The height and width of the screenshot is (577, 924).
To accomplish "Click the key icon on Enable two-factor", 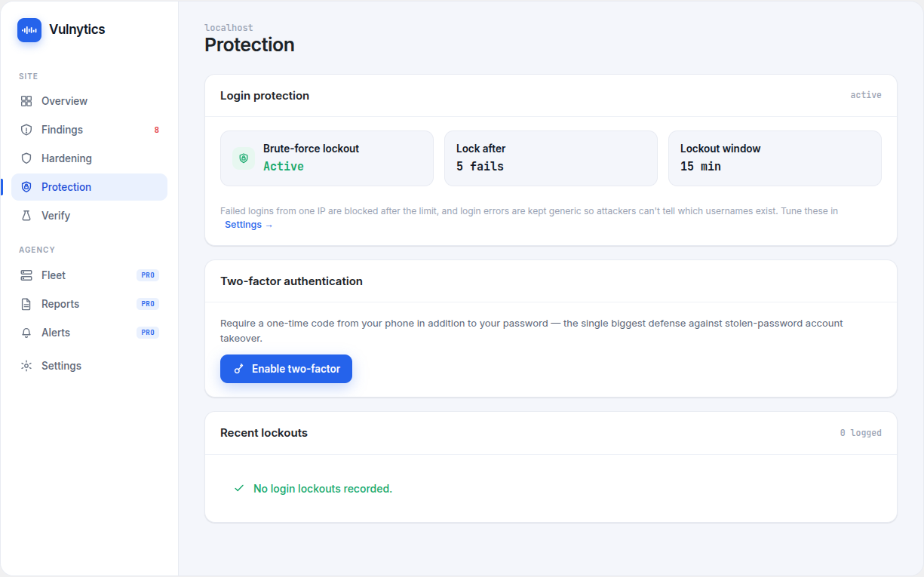I will (x=239, y=369).
